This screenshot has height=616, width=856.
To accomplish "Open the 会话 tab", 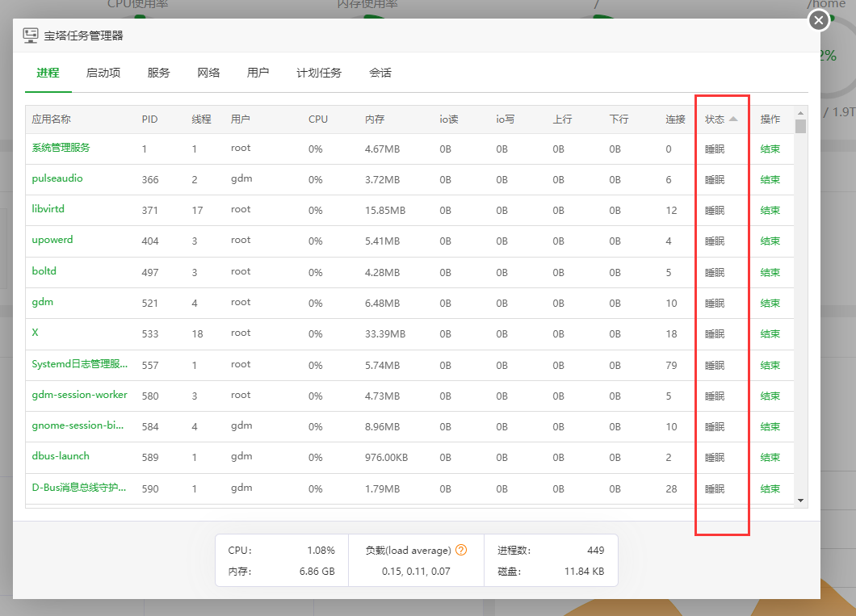I will [x=380, y=73].
